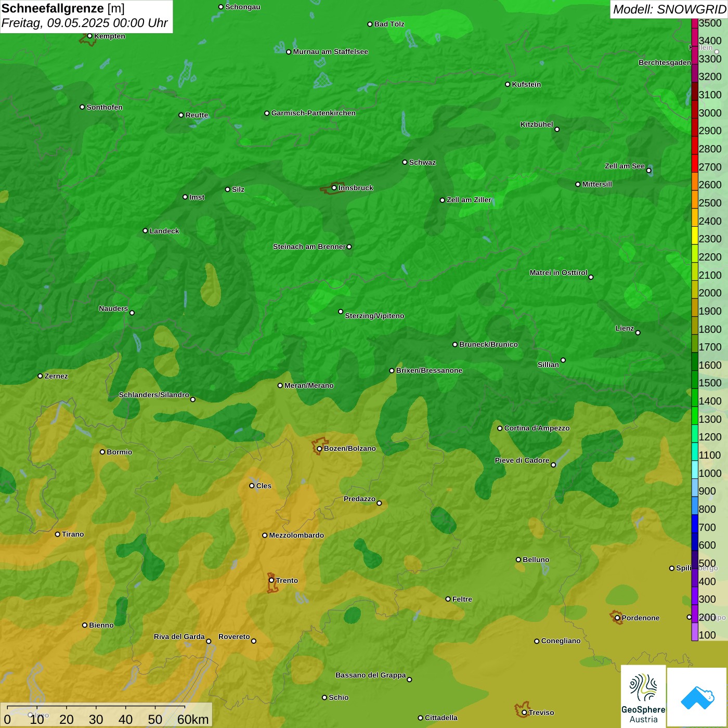Click the 'Schlanders/Silandro' label
728x728 pixels.
[x=154, y=395]
